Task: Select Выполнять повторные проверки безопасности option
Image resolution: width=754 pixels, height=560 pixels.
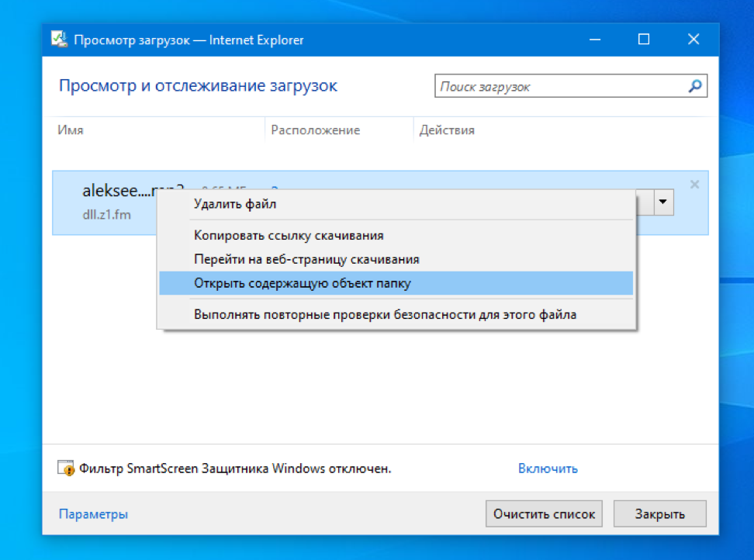Action: coord(385,315)
